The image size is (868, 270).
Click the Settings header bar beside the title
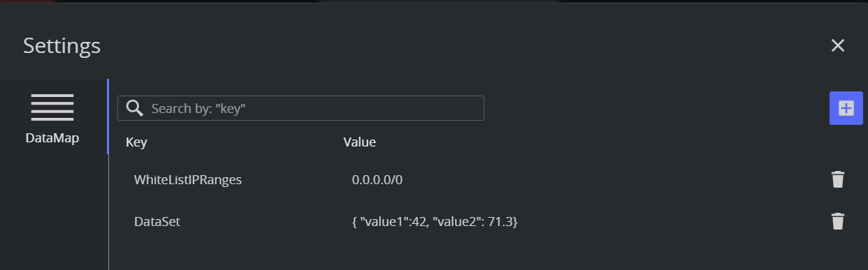click(461, 45)
